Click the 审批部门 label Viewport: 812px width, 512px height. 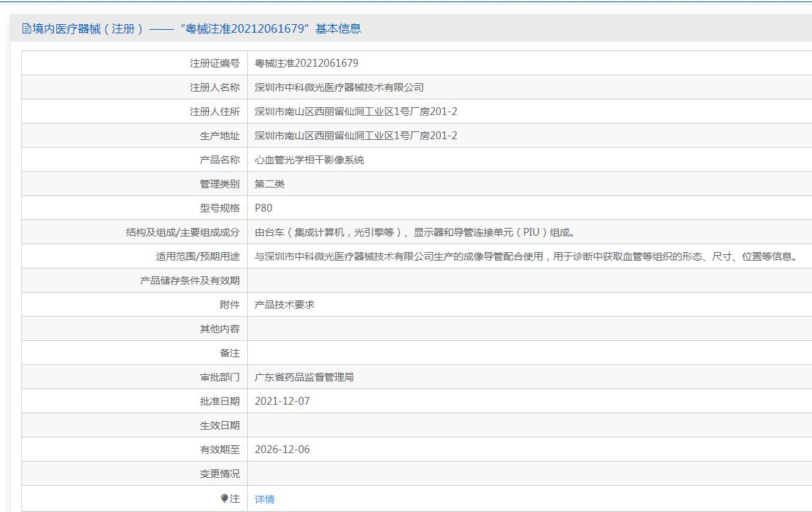[220, 377]
